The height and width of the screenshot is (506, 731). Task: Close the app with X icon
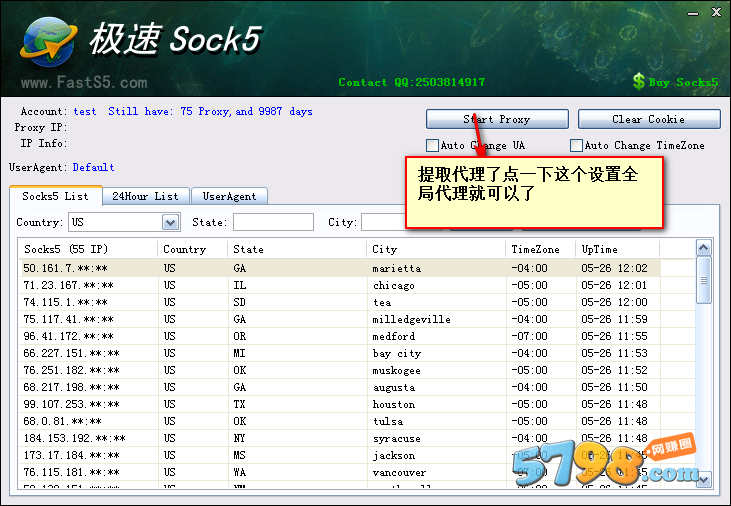point(716,13)
